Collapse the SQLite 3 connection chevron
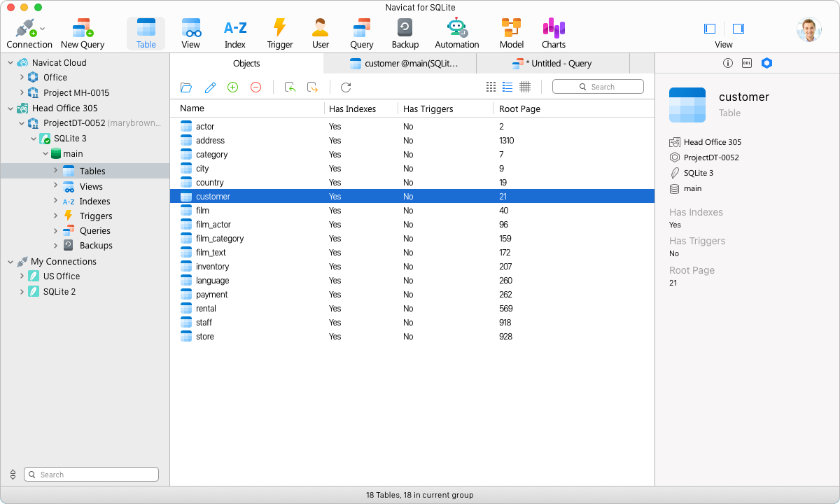Viewport: 840px width, 504px height. 33,139
